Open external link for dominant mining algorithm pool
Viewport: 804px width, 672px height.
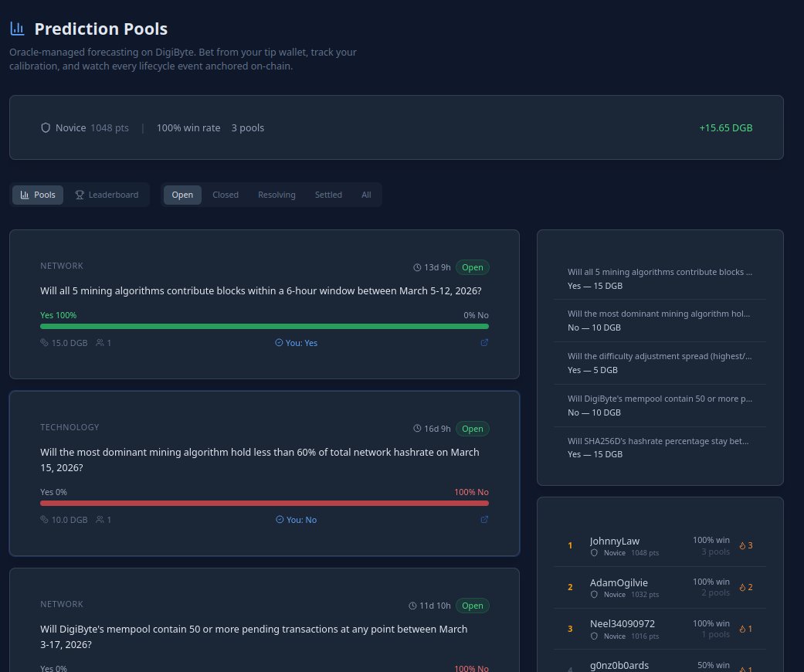coord(484,520)
